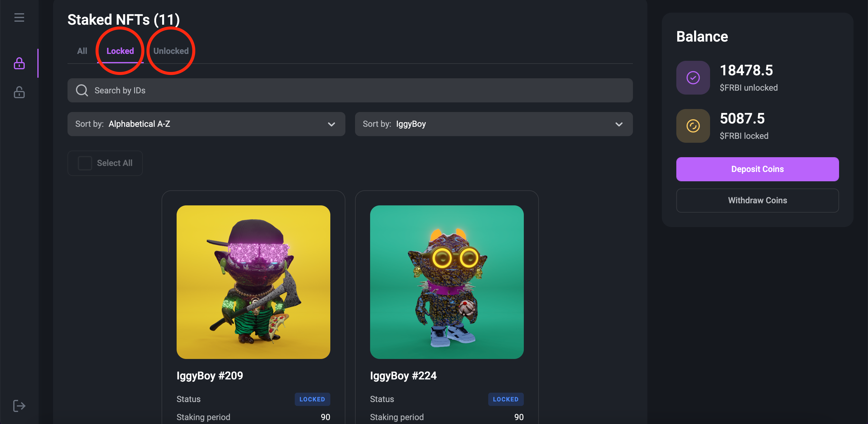Image resolution: width=868 pixels, height=424 pixels.
Task: Click the magnifier search icon
Action: tap(82, 90)
